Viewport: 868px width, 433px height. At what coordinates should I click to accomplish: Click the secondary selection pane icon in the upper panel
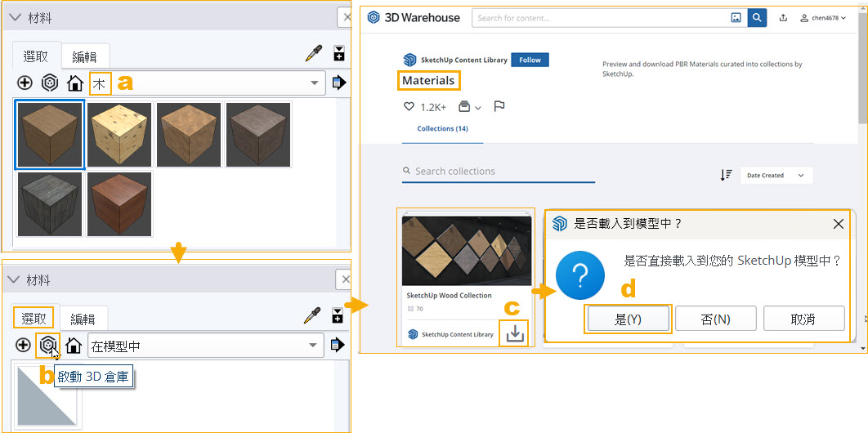click(x=339, y=53)
